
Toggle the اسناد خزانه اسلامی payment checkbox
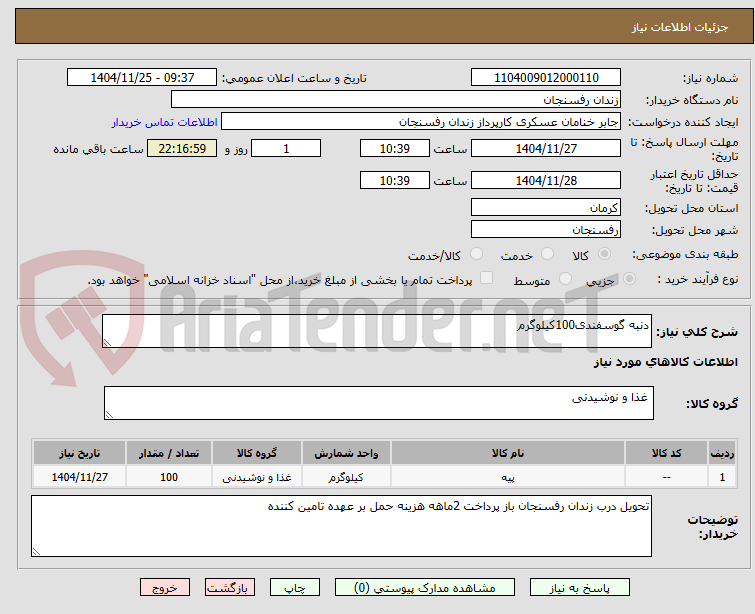click(486, 278)
